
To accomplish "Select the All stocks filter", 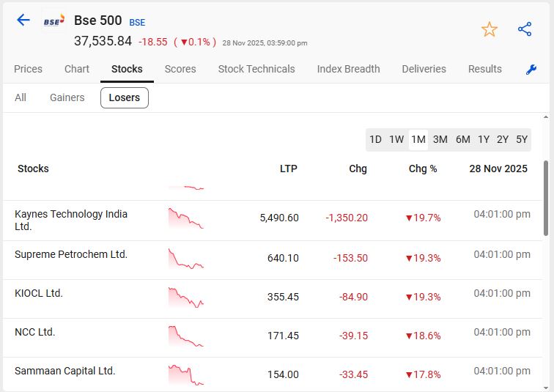I will click(x=21, y=97).
